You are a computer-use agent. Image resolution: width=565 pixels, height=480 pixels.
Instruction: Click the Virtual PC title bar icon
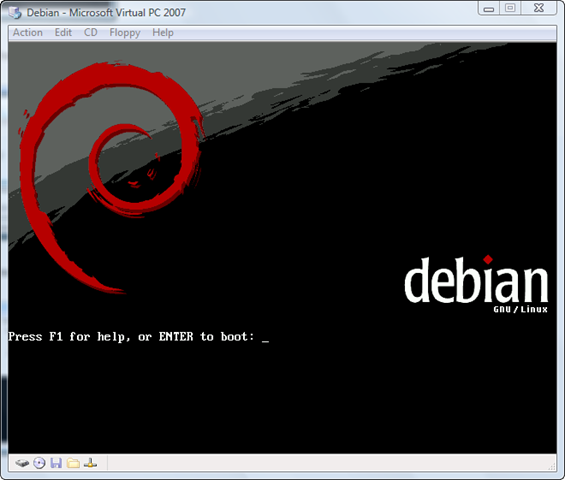tap(15, 13)
